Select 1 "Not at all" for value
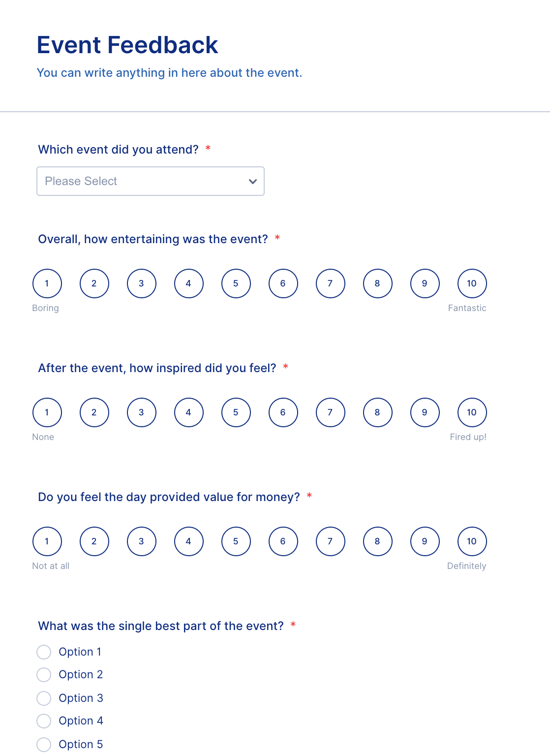The width and height of the screenshot is (550, 756). tap(47, 541)
